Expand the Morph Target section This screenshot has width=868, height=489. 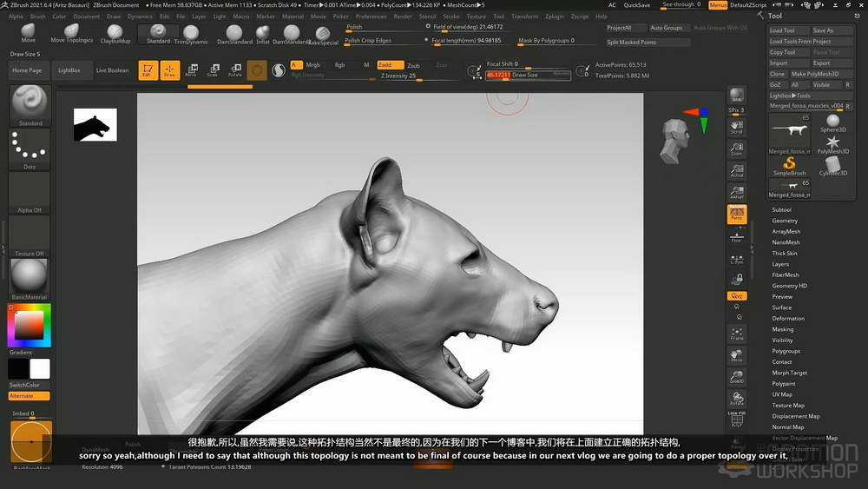789,373
